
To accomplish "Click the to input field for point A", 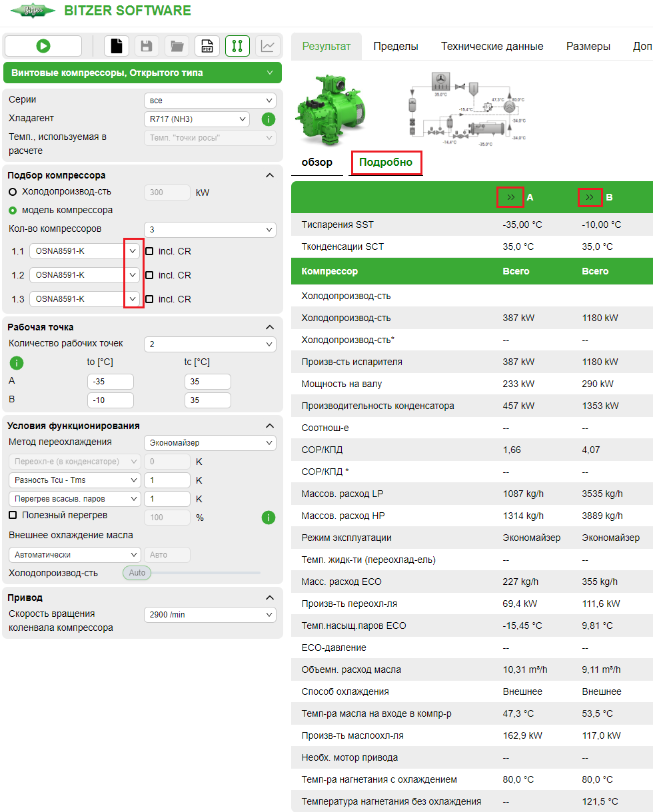I will pyautogui.click(x=111, y=382).
